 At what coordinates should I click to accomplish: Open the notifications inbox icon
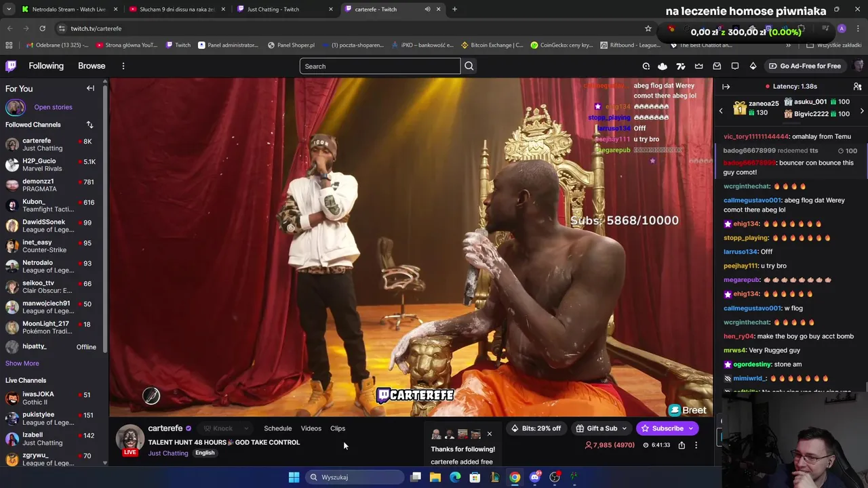tap(717, 66)
